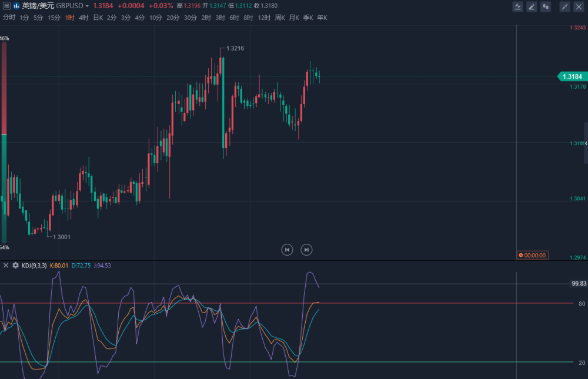Switch to the 15分 timeframe
The width and height of the screenshot is (588, 379).
pos(54,18)
